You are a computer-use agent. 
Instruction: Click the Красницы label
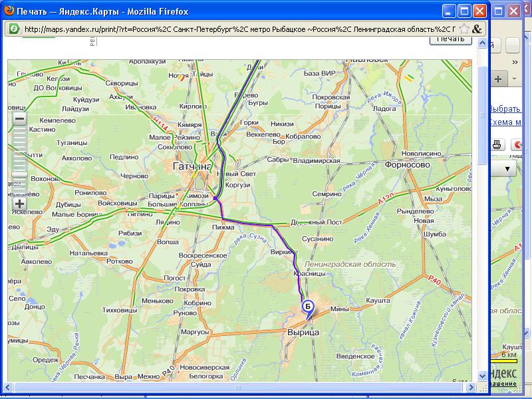[309, 273]
